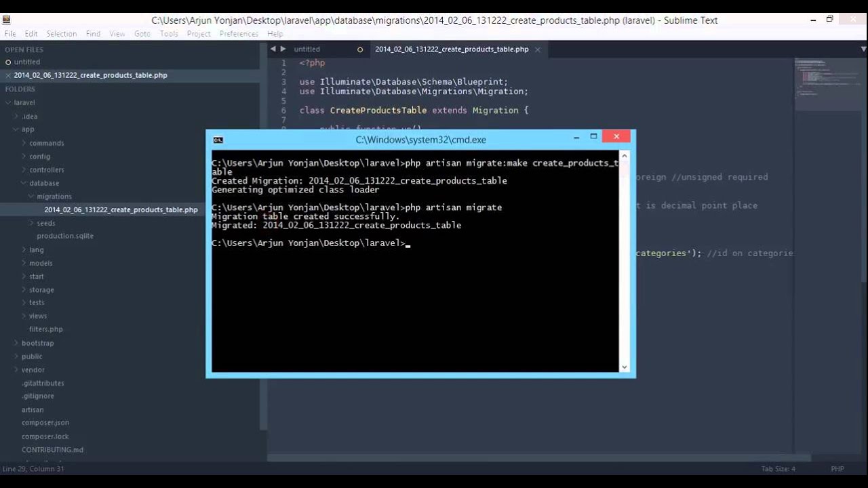Open the artisan file
This screenshot has width=868, height=488.
tap(33, 409)
